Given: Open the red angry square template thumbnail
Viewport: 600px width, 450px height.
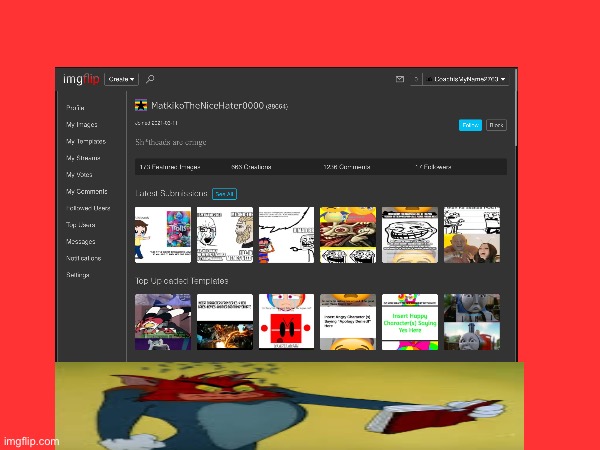Looking at the screenshot, I should [287, 322].
